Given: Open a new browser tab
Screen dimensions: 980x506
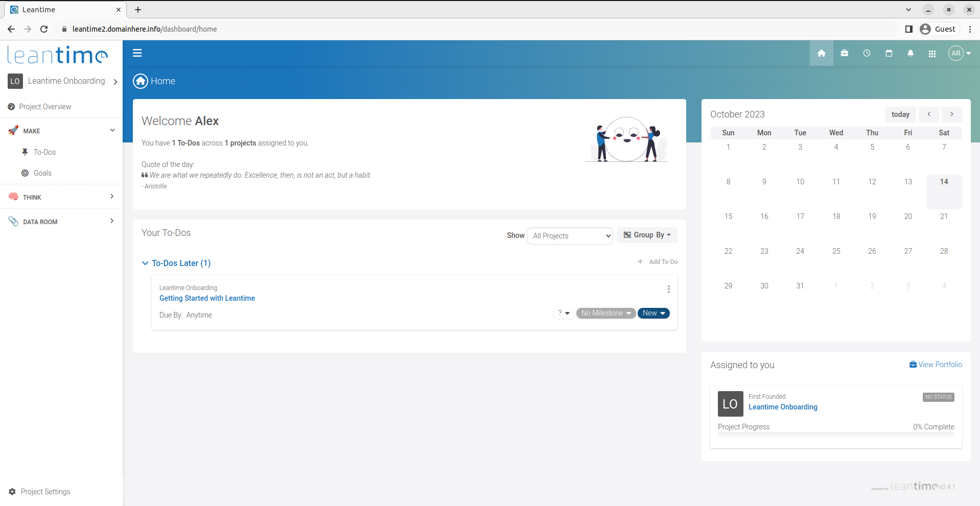Looking at the screenshot, I should coord(138,10).
